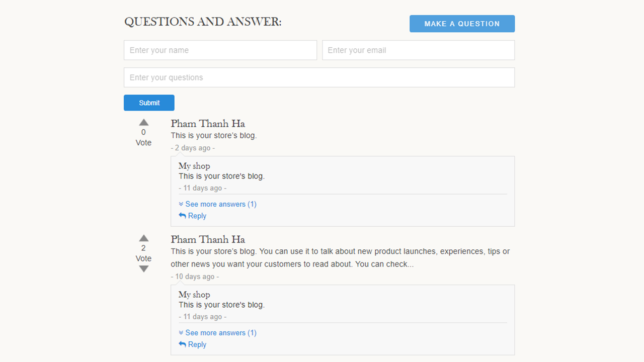This screenshot has width=644, height=362.
Task: Select the Vote label under the first question
Action: tap(143, 142)
